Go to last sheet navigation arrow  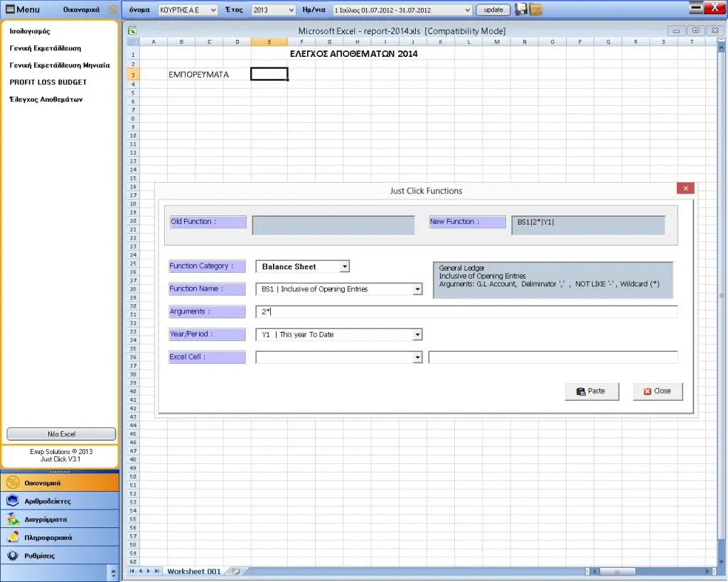(157, 571)
